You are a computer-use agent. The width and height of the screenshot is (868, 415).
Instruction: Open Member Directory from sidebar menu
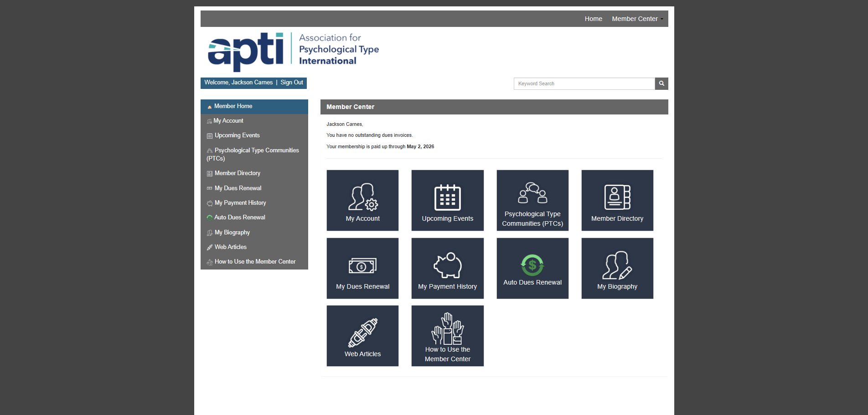[x=238, y=173]
